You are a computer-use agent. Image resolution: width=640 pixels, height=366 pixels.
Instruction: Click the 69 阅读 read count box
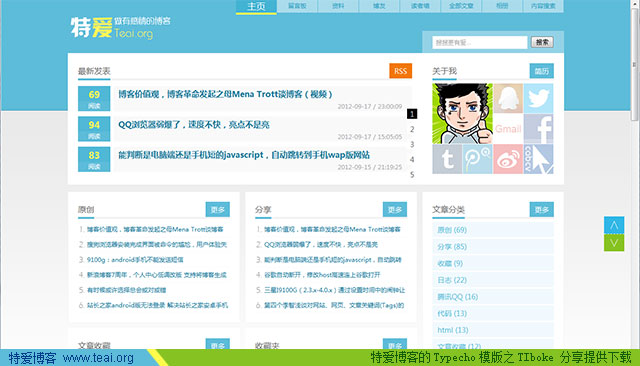[94, 98]
